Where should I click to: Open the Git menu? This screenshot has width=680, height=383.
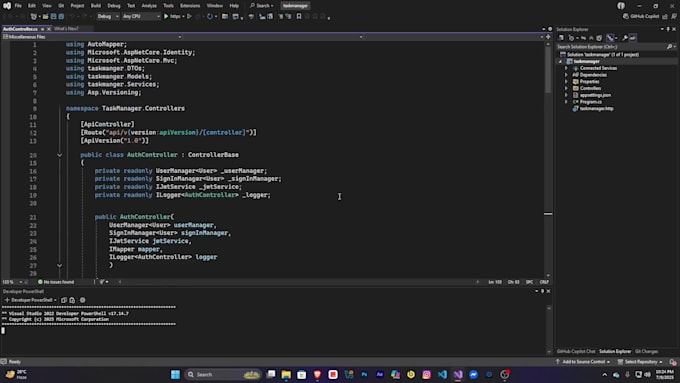pos(61,6)
